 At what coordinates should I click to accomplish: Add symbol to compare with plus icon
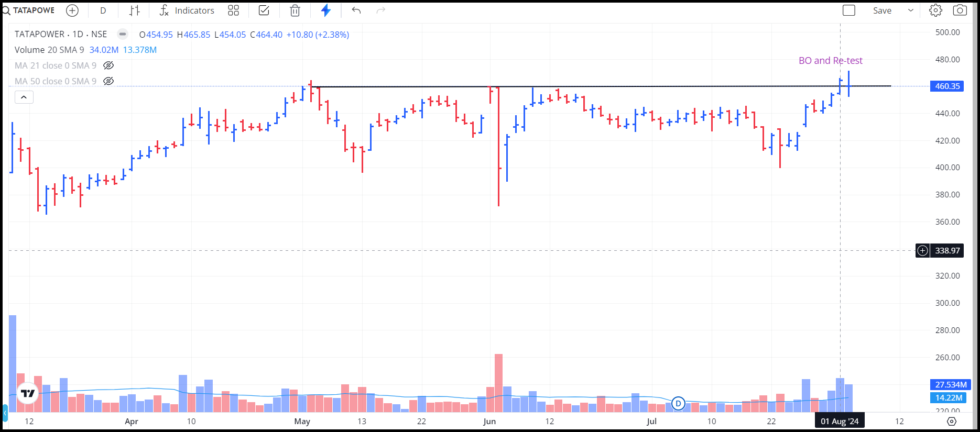[72, 10]
